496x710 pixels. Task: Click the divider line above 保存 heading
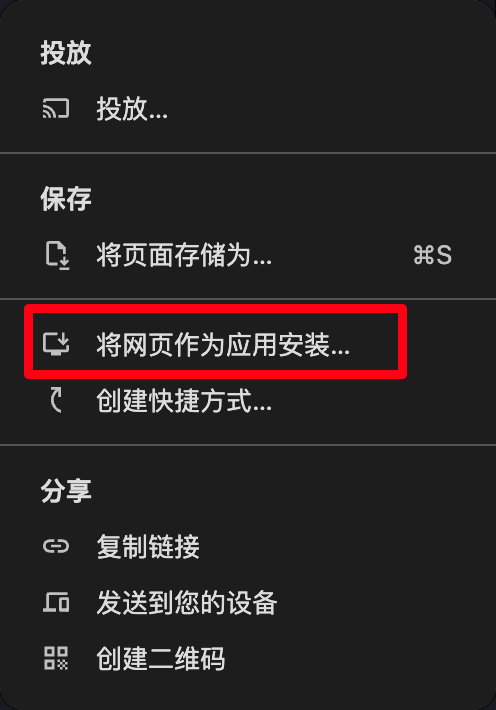pos(248,154)
